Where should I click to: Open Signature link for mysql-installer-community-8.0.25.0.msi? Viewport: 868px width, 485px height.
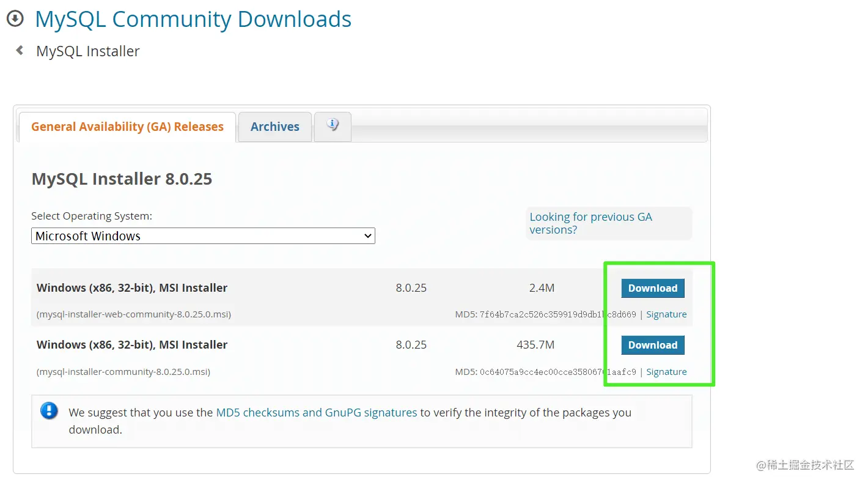666,372
